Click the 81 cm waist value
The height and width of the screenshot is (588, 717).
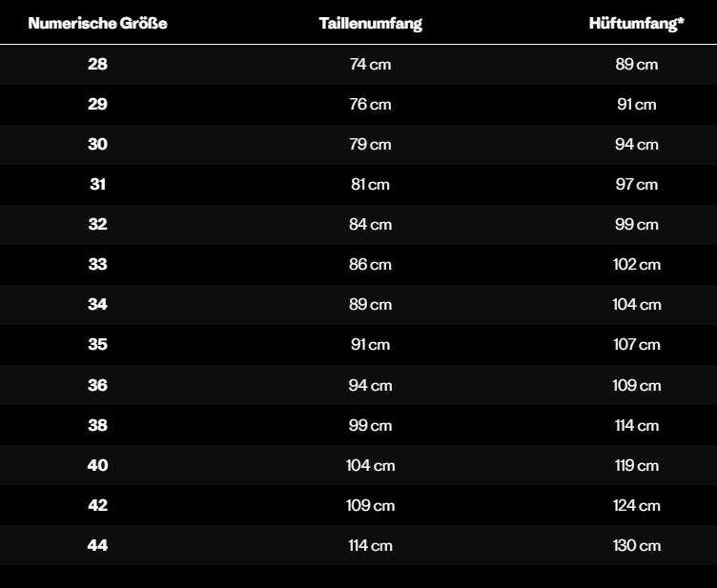(370, 185)
